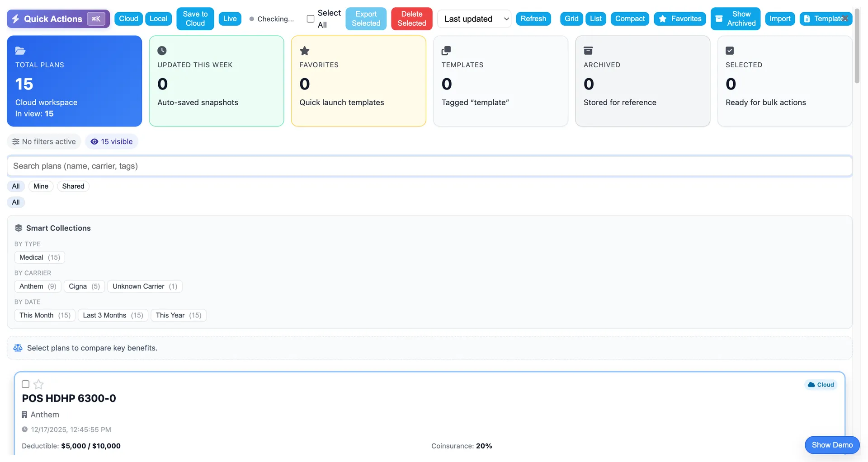Image resolution: width=868 pixels, height=462 pixels.
Task: Click the archive box icon on Archived card
Action: click(588, 51)
